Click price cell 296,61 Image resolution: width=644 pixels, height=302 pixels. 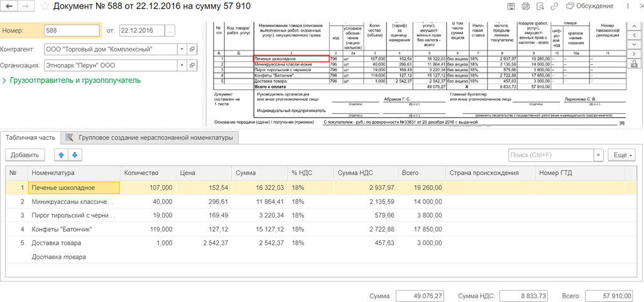[204, 202]
